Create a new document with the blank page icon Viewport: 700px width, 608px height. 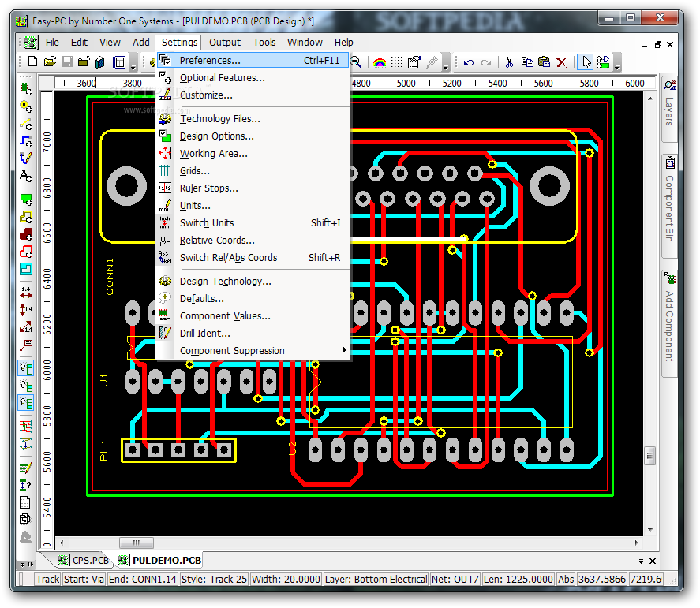pyautogui.click(x=32, y=62)
